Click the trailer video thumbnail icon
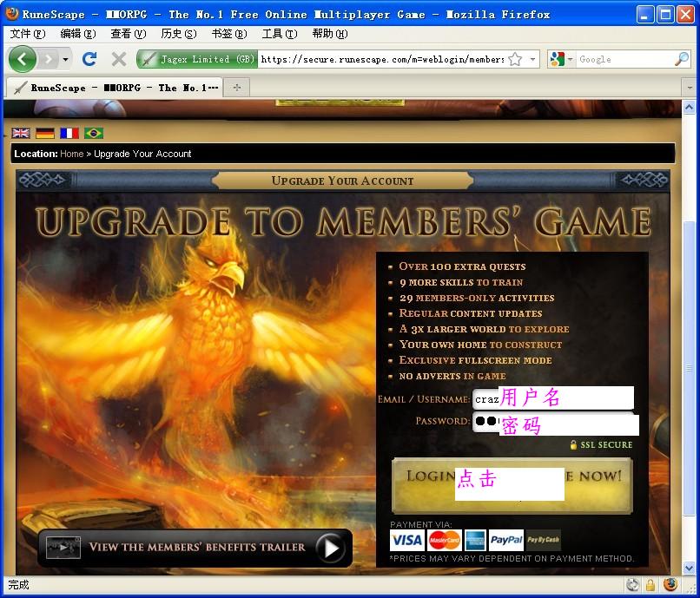Image resolution: width=700 pixels, height=598 pixels. [63, 547]
